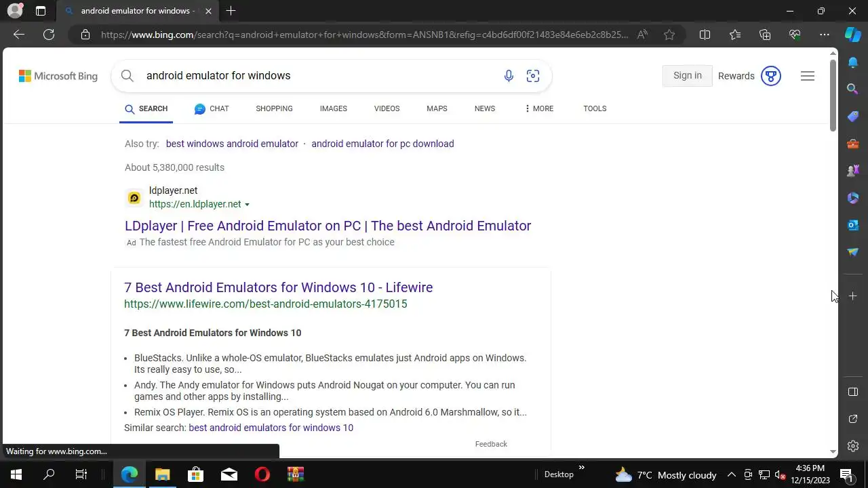Image resolution: width=868 pixels, height=488 pixels.
Task: Add this page to favorites star
Action: click(669, 35)
